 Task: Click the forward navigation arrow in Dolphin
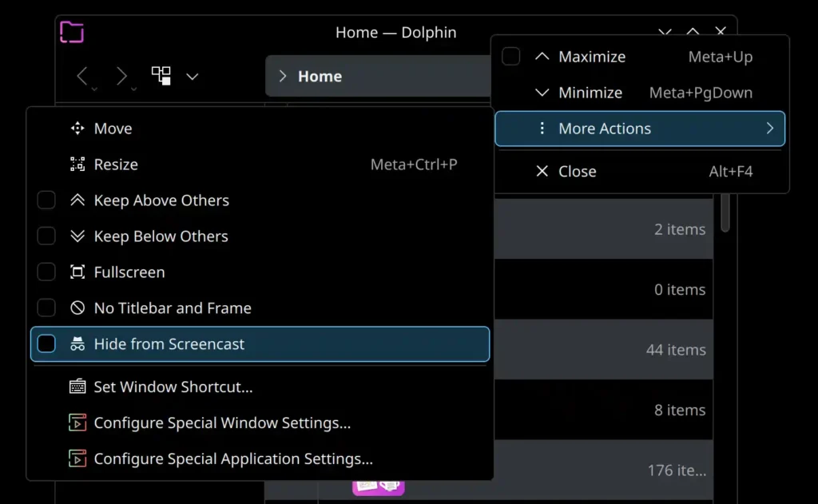121,75
